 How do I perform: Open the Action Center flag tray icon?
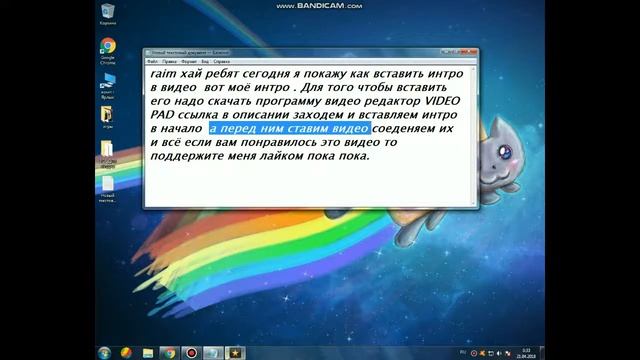pos(491,353)
